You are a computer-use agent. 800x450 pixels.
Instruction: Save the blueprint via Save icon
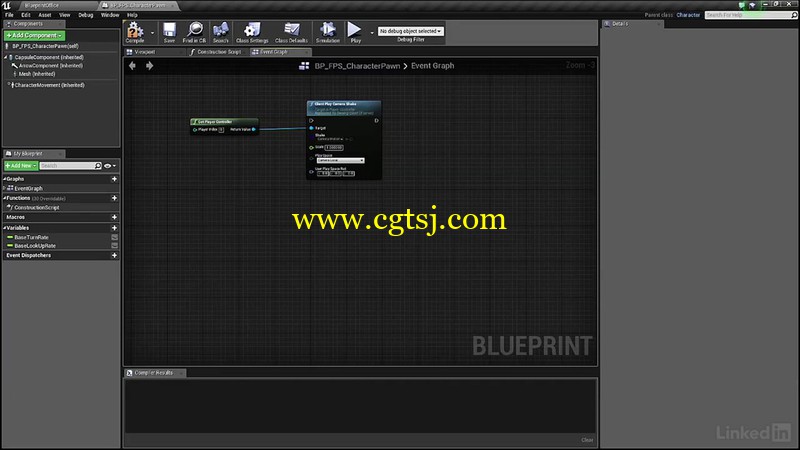click(169, 32)
